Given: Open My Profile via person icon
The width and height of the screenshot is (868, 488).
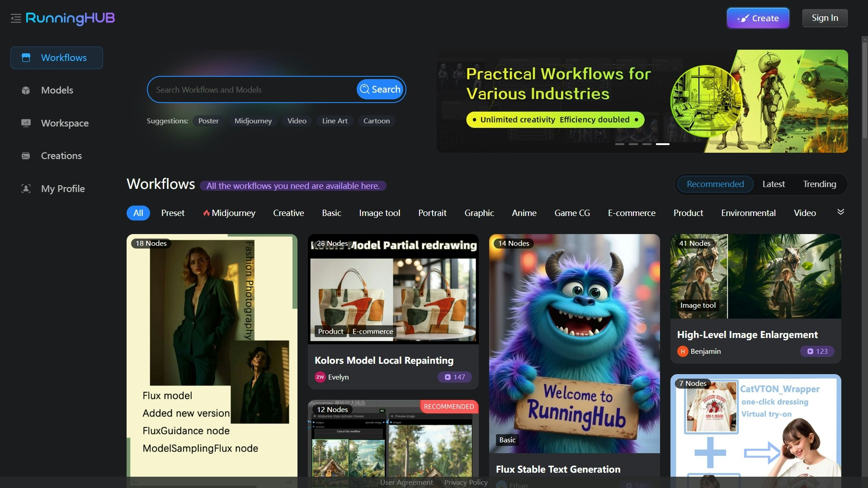Looking at the screenshot, I should [x=26, y=189].
